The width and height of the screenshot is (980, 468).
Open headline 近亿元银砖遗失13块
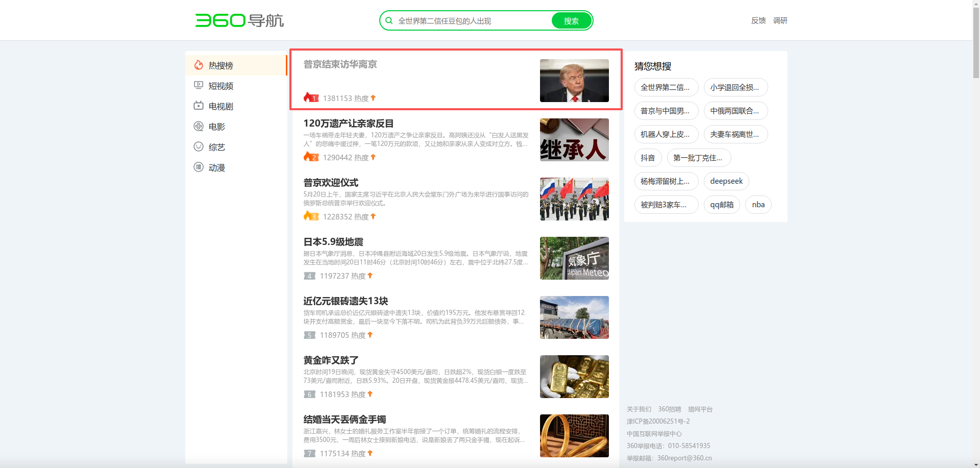tap(346, 301)
